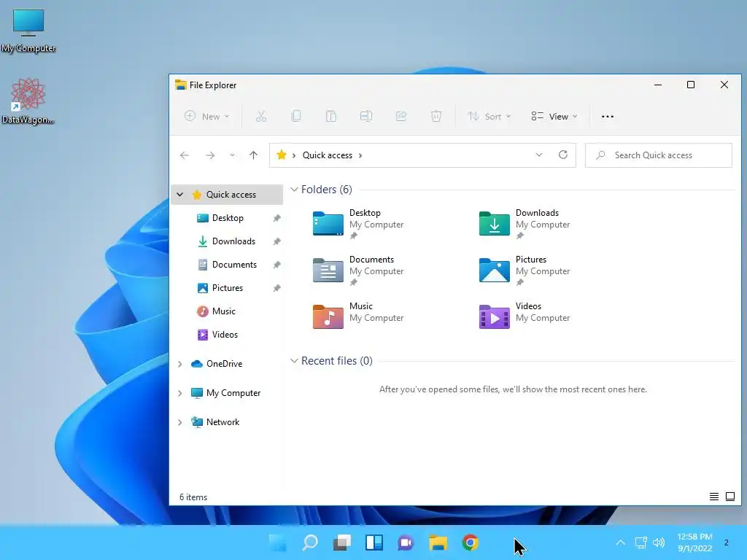Image resolution: width=747 pixels, height=560 pixels.
Task: Open the Desktop folder in Folders list
Action: (x=357, y=223)
